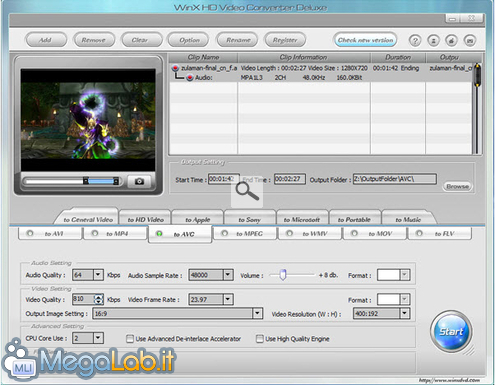Click Add button to add video
Screen dimensions: 495x385
click(x=46, y=40)
